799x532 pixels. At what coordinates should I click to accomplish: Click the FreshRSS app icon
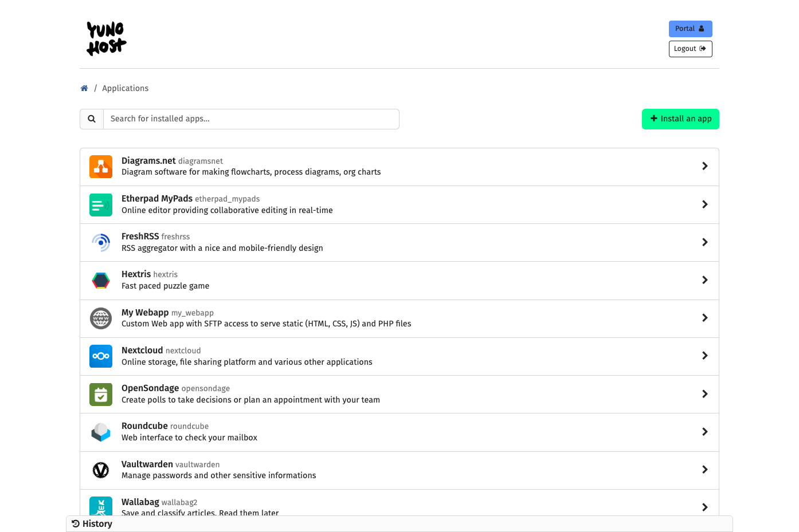[101, 243]
